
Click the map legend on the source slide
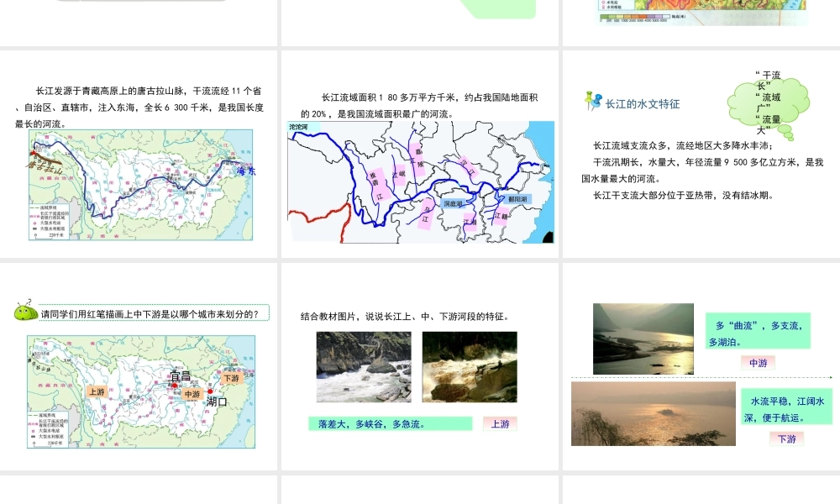point(50,222)
